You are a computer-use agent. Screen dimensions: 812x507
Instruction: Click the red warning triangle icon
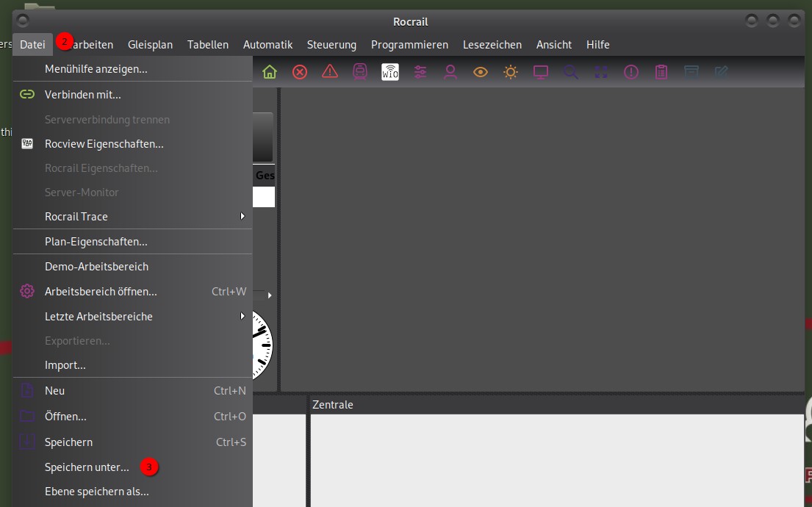pos(330,72)
